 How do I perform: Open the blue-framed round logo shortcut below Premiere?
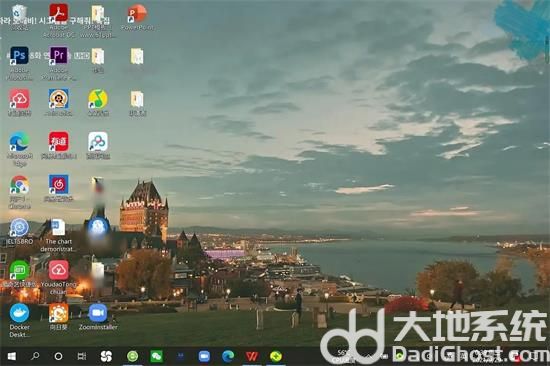click(x=59, y=99)
